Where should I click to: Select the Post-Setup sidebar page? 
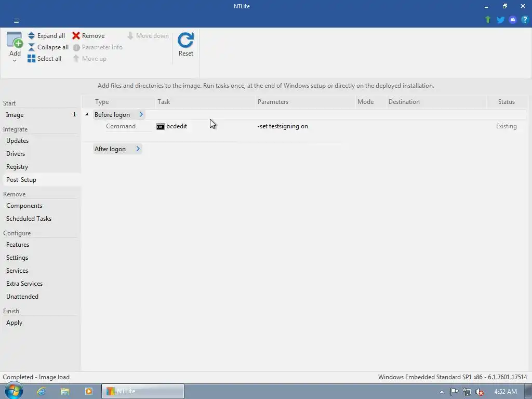click(x=41, y=180)
